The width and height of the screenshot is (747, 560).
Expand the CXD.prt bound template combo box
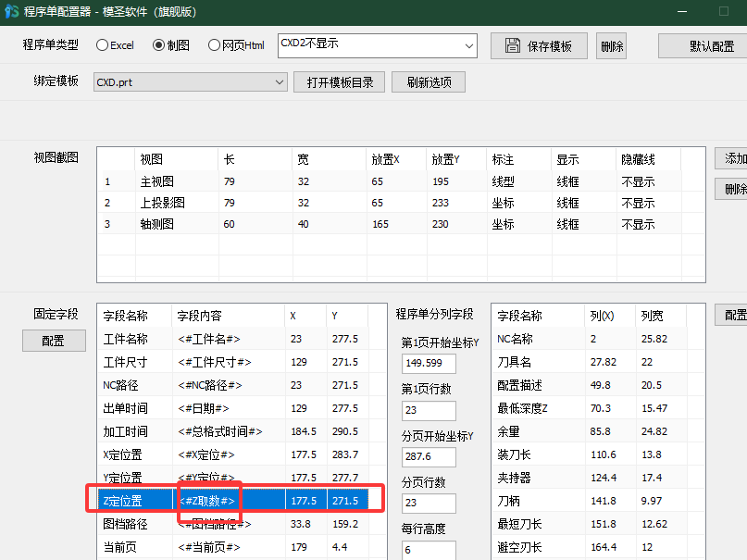191,81
